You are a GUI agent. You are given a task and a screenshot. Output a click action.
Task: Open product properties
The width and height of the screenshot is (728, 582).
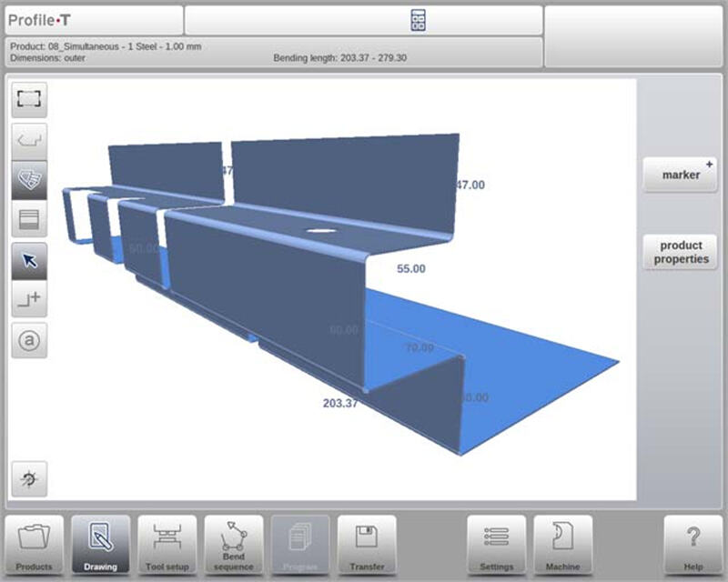pos(681,252)
